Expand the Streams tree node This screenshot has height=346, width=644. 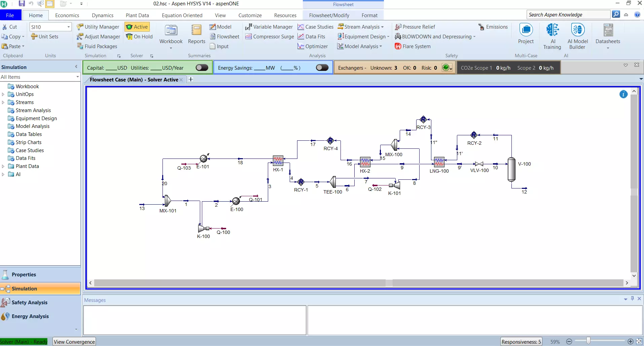click(x=3, y=102)
